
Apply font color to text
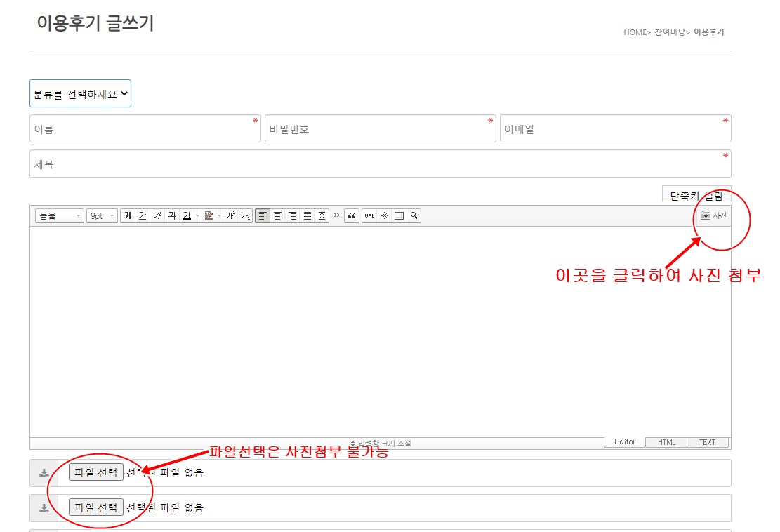pyautogui.click(x=187, y=215)
